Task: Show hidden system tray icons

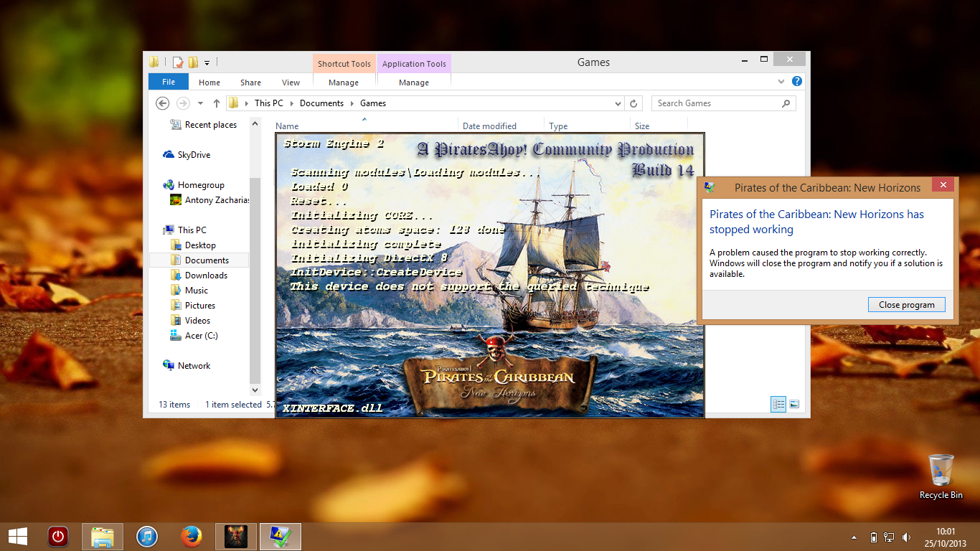Action: 854,537
